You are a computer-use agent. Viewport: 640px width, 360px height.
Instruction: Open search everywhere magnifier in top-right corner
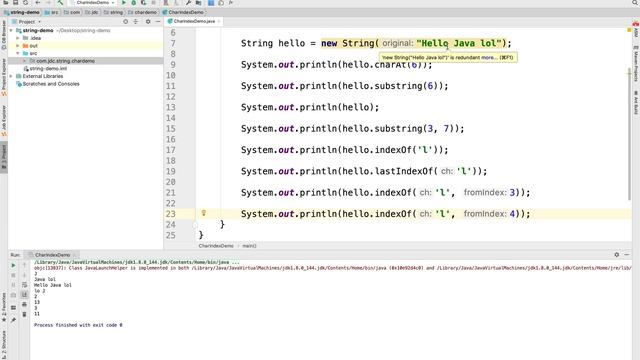[x=635, y=3]
